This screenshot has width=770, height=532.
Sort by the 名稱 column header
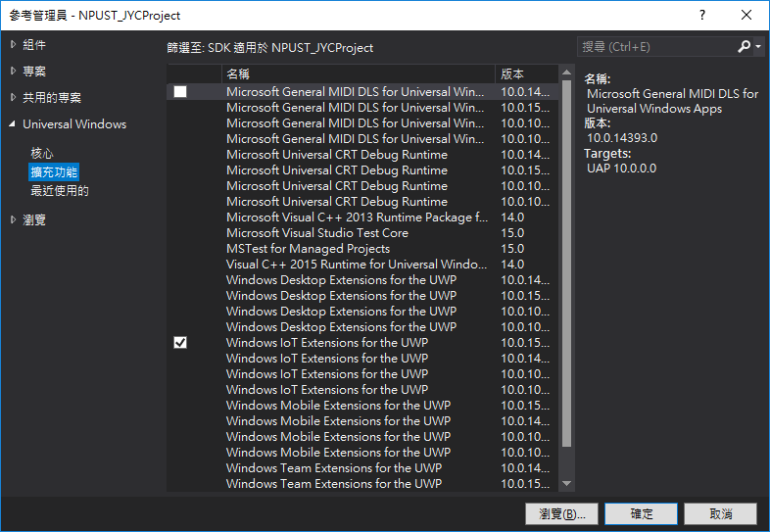tap(358, 74)
